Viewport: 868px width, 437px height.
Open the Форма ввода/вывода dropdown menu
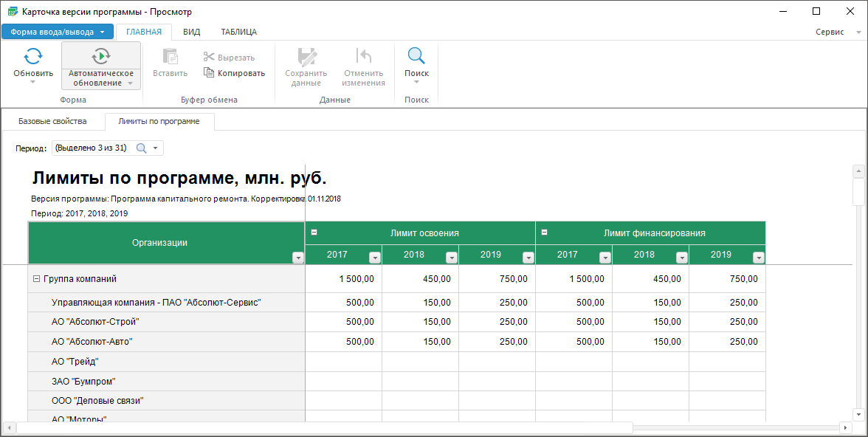point(58,32)
